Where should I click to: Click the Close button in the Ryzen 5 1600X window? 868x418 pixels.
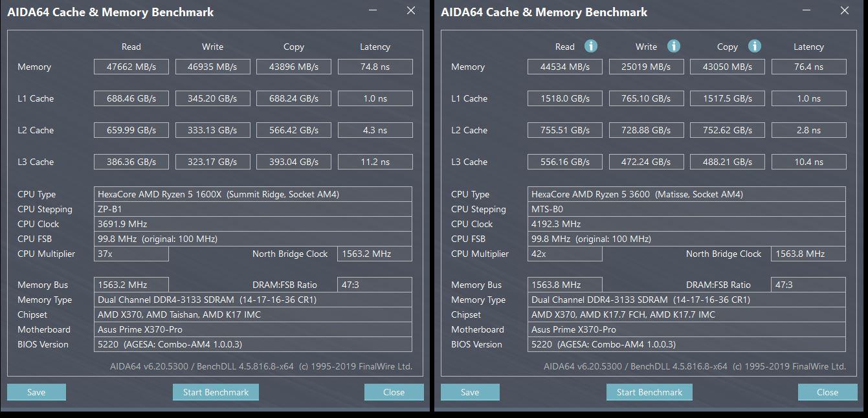394,392
